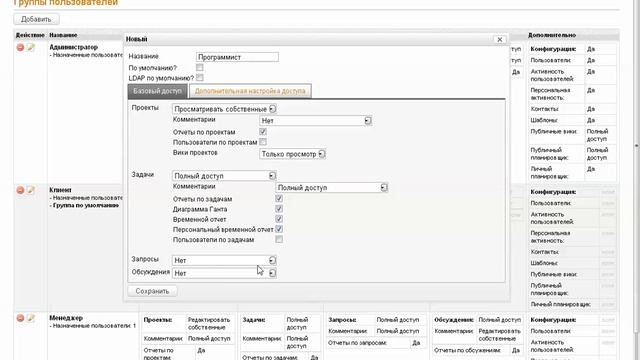This screenshot has height=360, width=640.
Task: Toggle the LDAP по умолчанию? checkbox
Action: [200, 78]
